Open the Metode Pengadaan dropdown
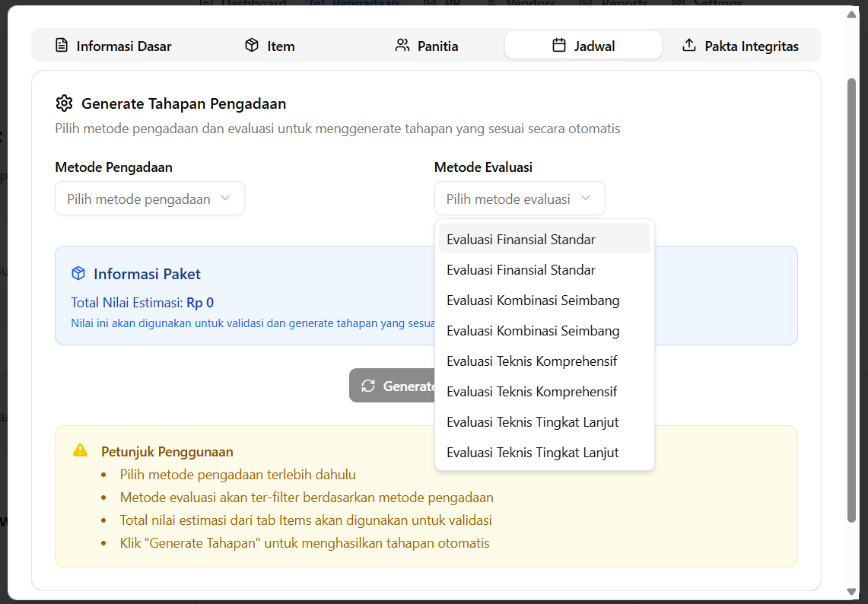Screen dimensions: 868x604 coord(149,198)
